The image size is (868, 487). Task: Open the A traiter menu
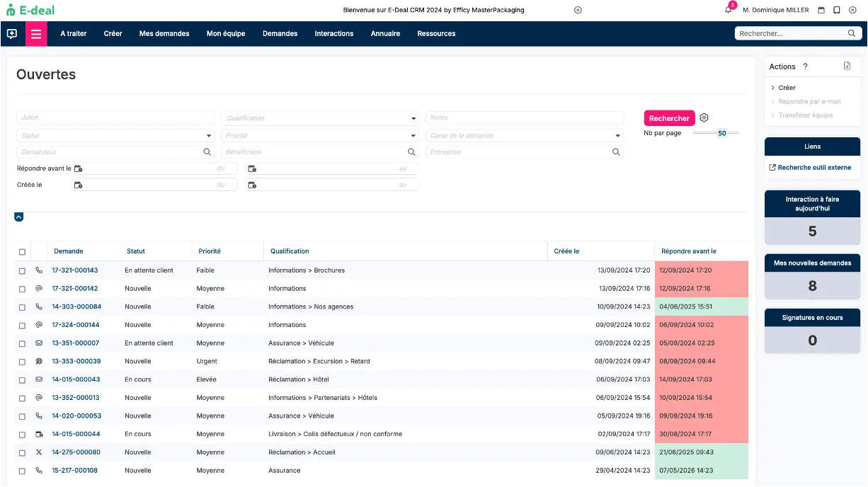(x=74, y=33)
